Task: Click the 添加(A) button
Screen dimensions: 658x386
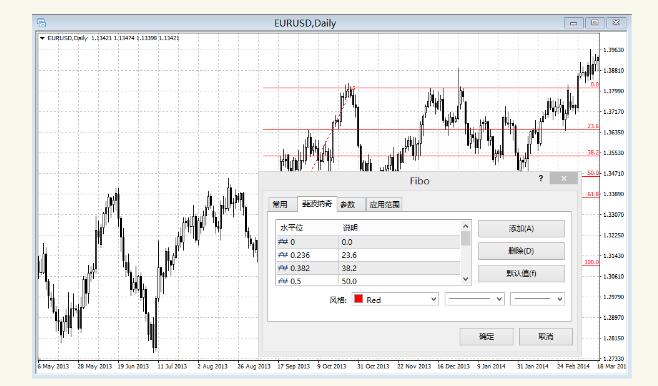Action: 521,229
